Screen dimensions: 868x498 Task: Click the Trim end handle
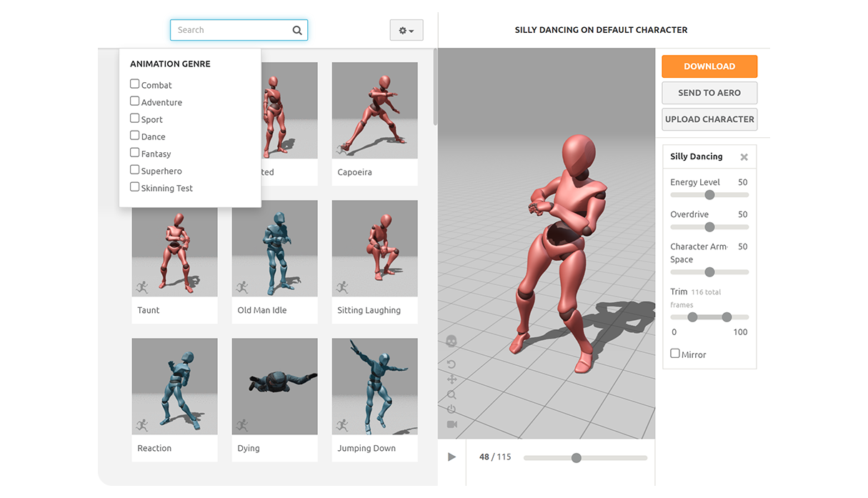[727, 317]
